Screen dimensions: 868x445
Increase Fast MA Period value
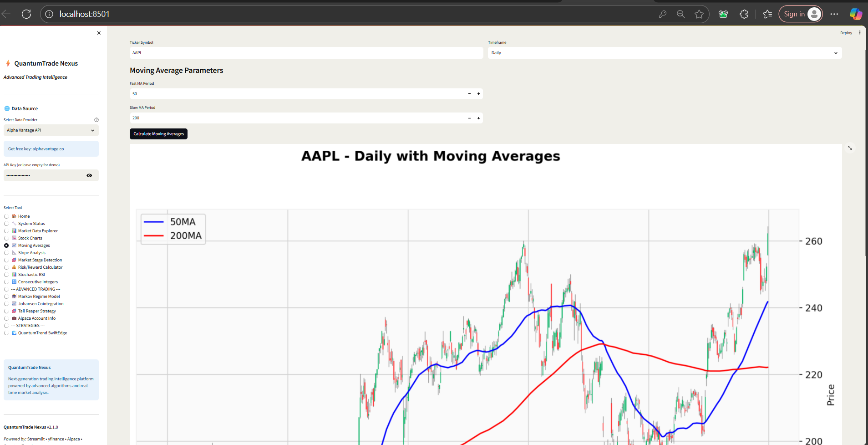click(478, 94)
